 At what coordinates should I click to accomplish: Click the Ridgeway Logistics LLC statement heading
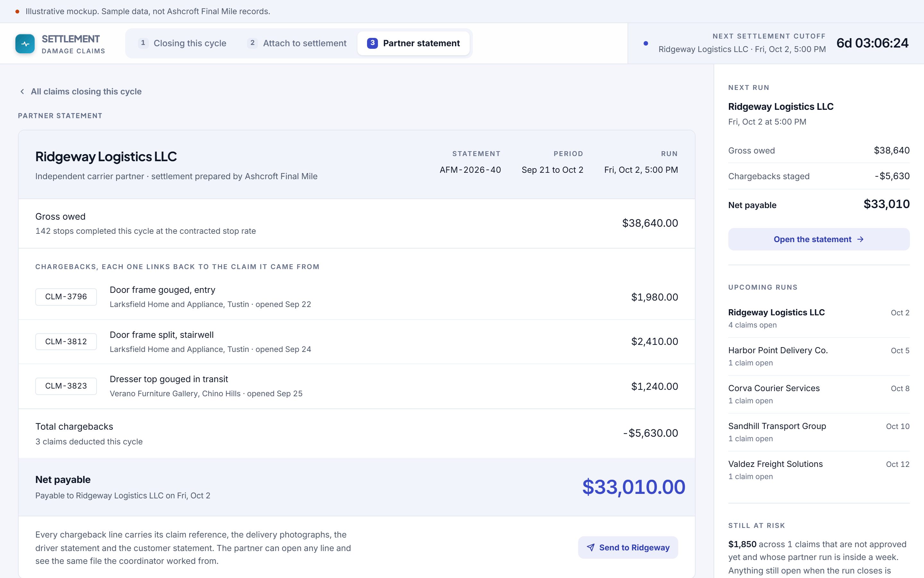(106, 157)
